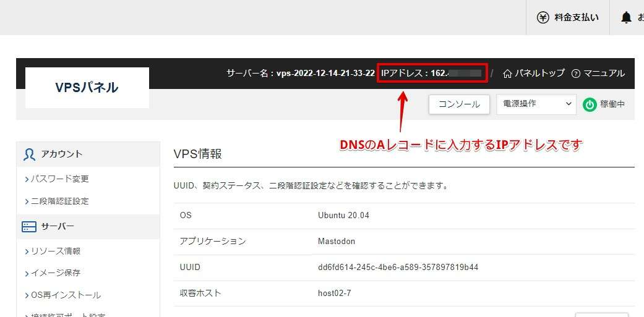Click the chevron before イメージ保存
Screen dimensions: 644x317
tap(27, 273)
